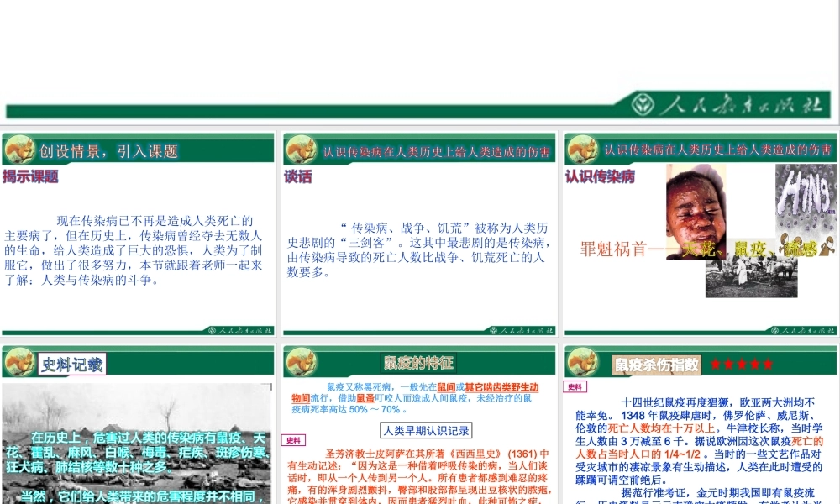This screenshot has height=504, width=840.
Task: Click the 揭示课题 heading
Action: (30, 176)
